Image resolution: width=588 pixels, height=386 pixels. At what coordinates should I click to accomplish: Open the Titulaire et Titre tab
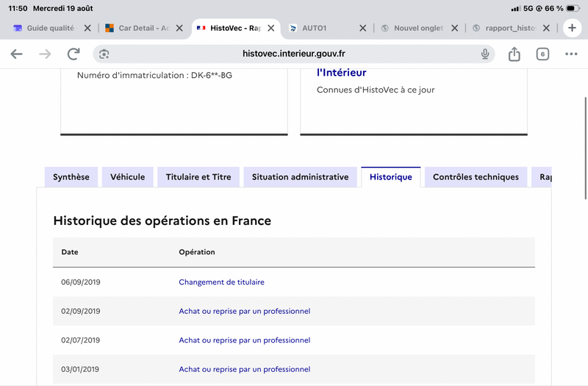click(198, 177)
